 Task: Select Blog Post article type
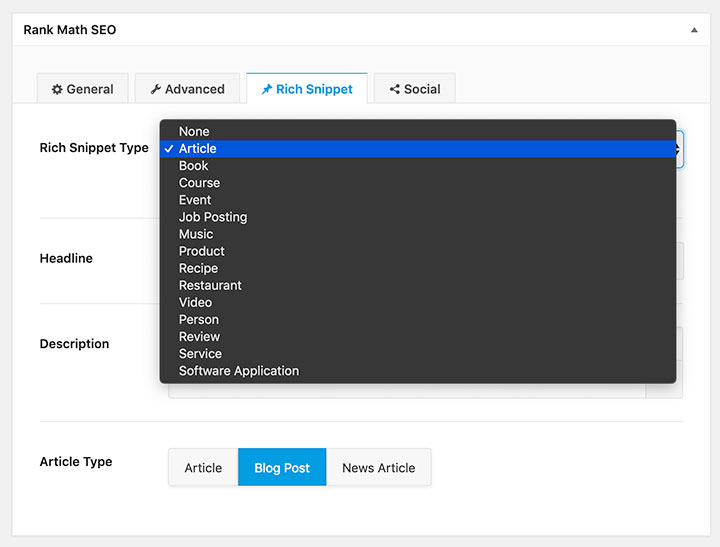pyautogui.click(x=282, y=467)
